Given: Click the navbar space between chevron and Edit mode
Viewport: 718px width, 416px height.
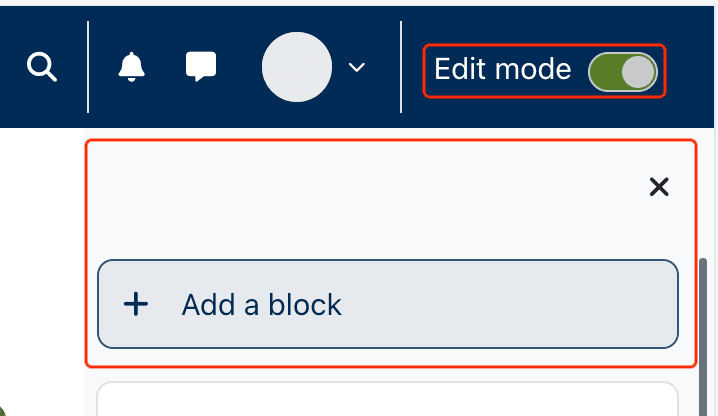Looking at the screenshot, I should click(385, 67).
